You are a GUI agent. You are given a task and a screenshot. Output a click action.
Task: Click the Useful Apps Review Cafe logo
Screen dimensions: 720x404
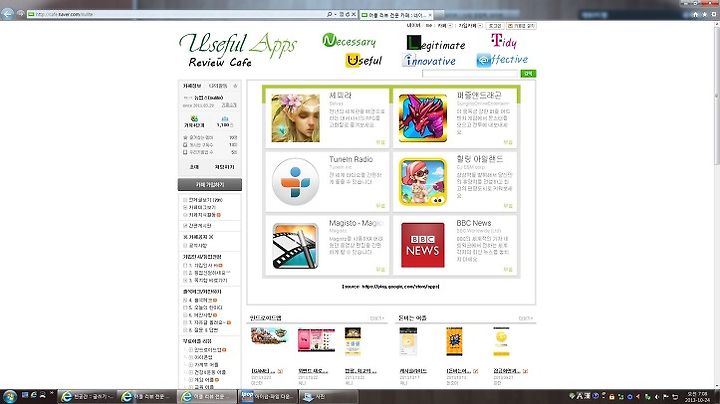coord(238,50)
